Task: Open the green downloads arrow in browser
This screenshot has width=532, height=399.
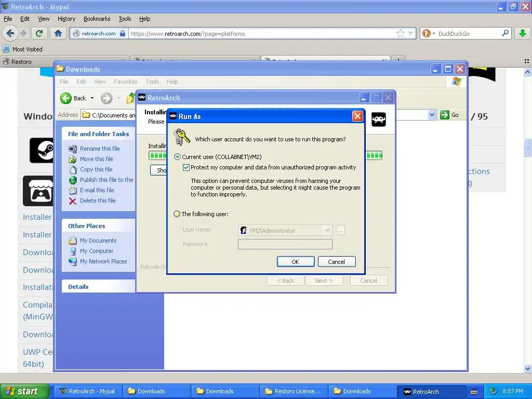Action: click(x=523, y=33)
